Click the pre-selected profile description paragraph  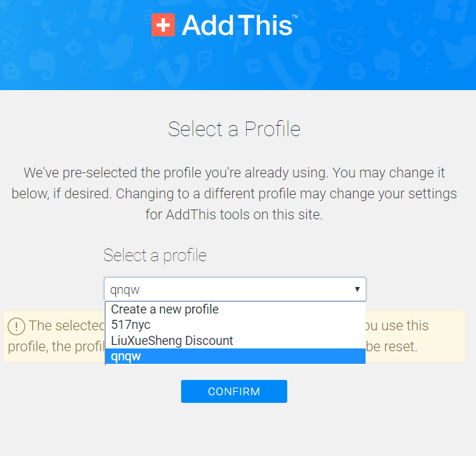click(x=234, y=193)
